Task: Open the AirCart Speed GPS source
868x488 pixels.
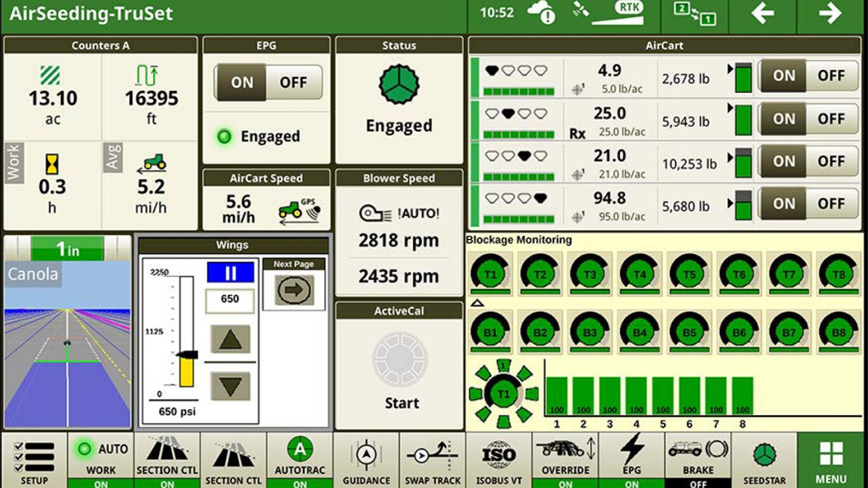Action: pyautogui.click(x=299, y=211)
